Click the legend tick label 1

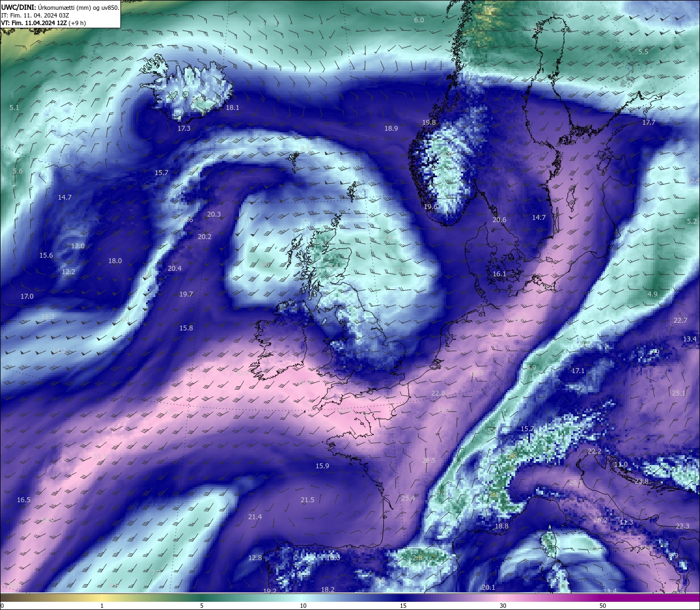(x=102, y=606)
